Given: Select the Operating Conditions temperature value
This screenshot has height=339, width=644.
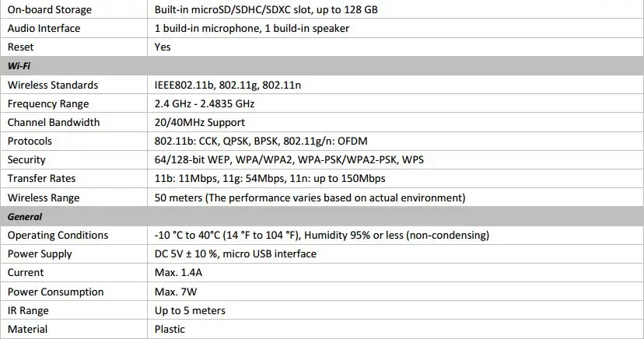Looking at the screenshot, I should point(321,235).
